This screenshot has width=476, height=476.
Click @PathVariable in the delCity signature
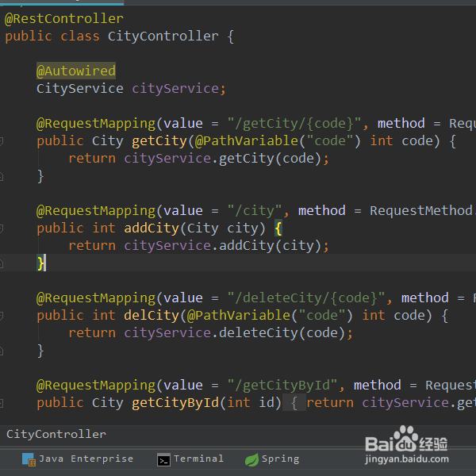point(239,316)
